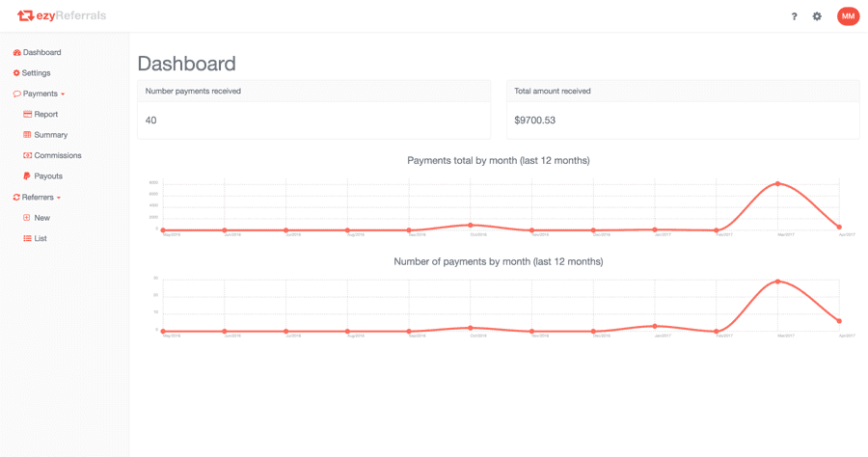The height and width of the screenshot is (457, 868).
Task: Click the Summary table icon
Action: pyautogui.click(x=27, y=135)
